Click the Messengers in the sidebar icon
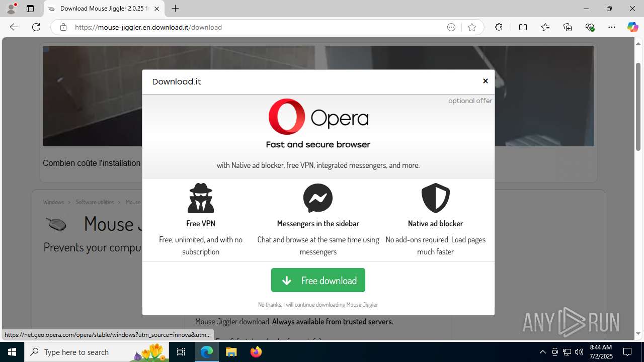Image resolution: width=644 pixels, height=362 pixels. click(x=318, y=198)
